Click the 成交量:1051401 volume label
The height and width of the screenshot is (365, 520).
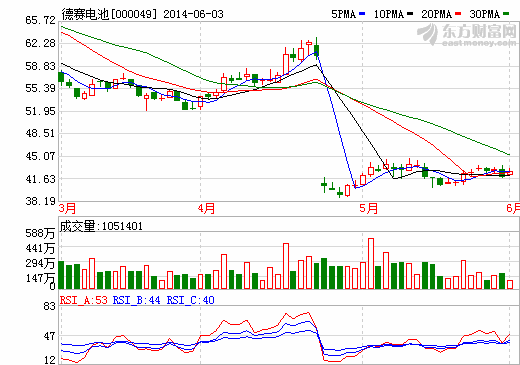point(101,226)
